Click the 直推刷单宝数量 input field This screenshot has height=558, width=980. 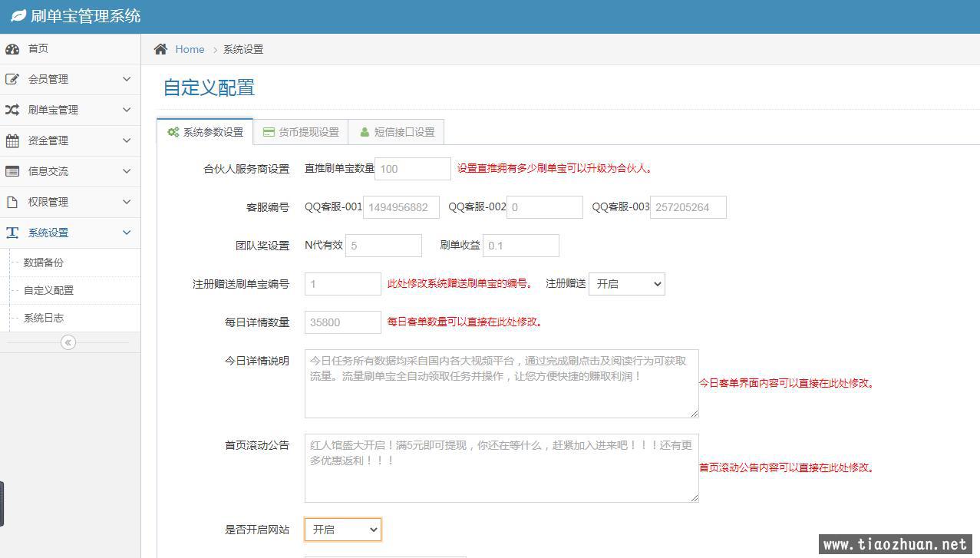pos(412,169)
